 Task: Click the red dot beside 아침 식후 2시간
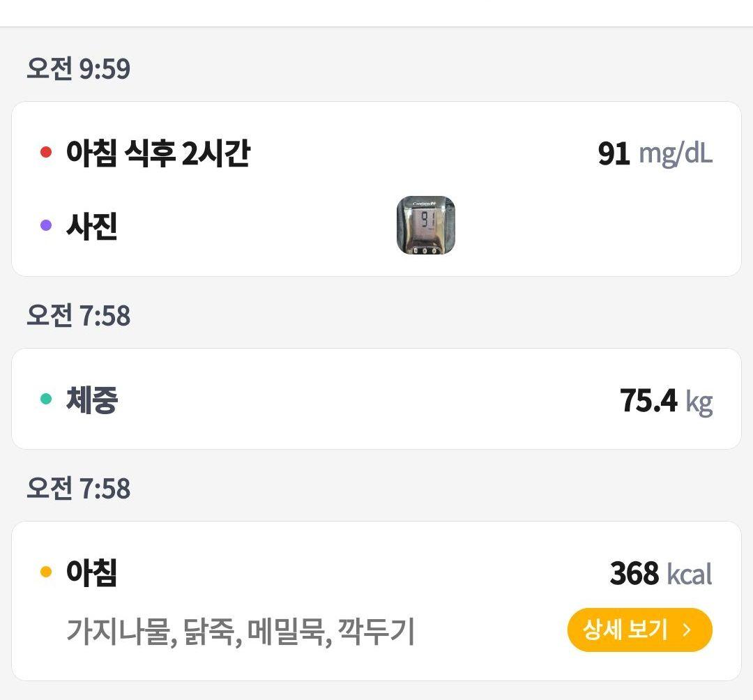tap(45, 152)
